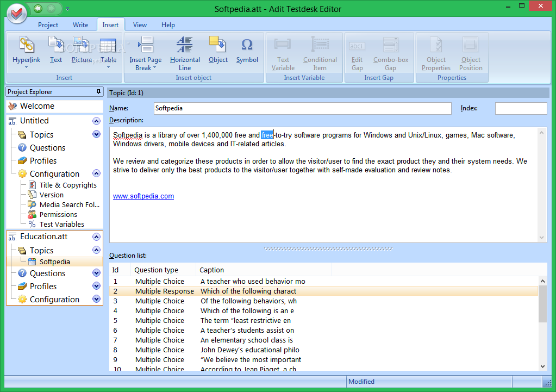The height and width of the screenshot is (392, 556).
Task: Open Object Properties icon
Action: (436, 45)
